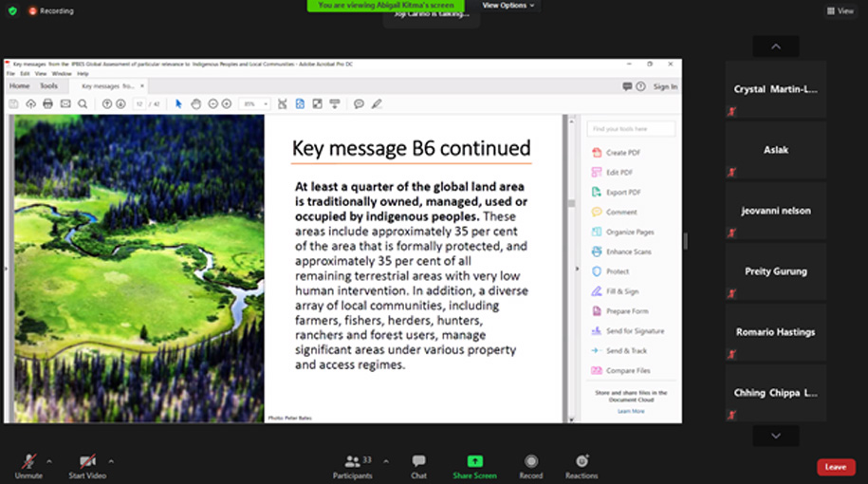
Task: Collapse the tools pane with the side arrow
Action: (577, 270)
